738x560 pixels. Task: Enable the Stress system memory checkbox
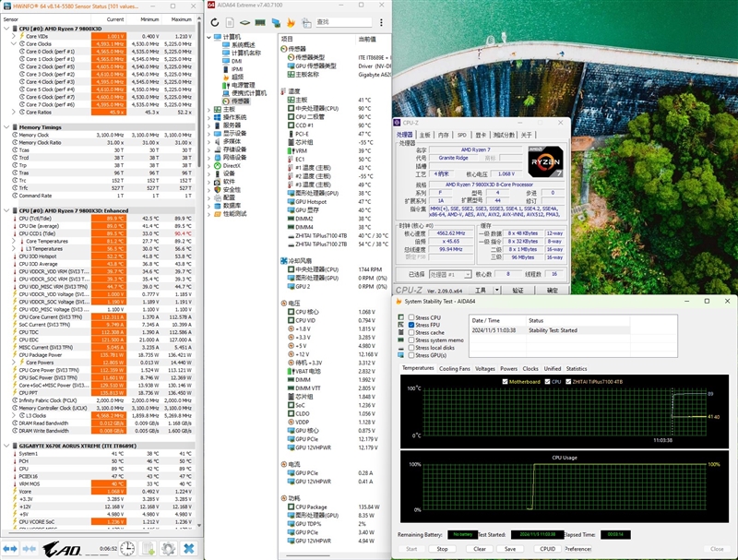[411, 340]
